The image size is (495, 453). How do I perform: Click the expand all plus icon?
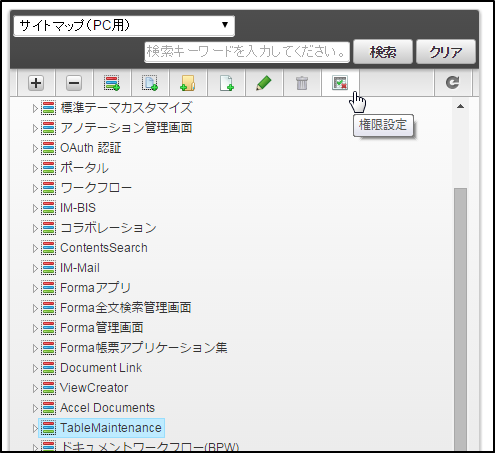36,83
